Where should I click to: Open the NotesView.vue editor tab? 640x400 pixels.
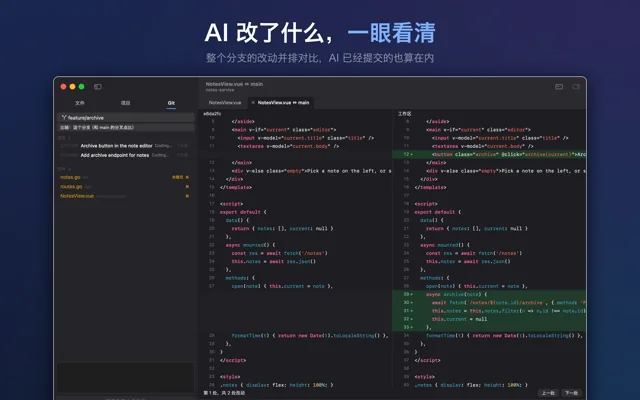pos(225,102)
